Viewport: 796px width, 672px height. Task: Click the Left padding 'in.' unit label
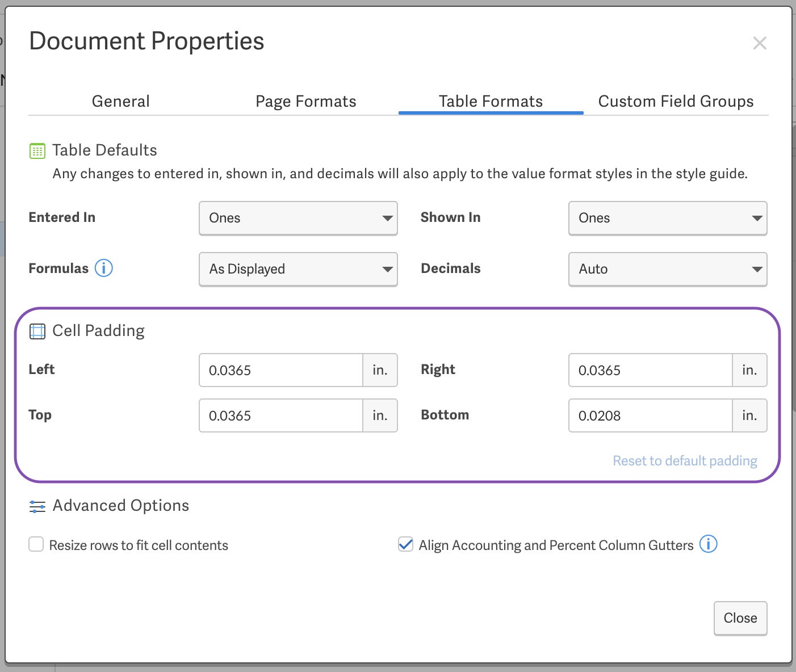(x=380, y=370)
